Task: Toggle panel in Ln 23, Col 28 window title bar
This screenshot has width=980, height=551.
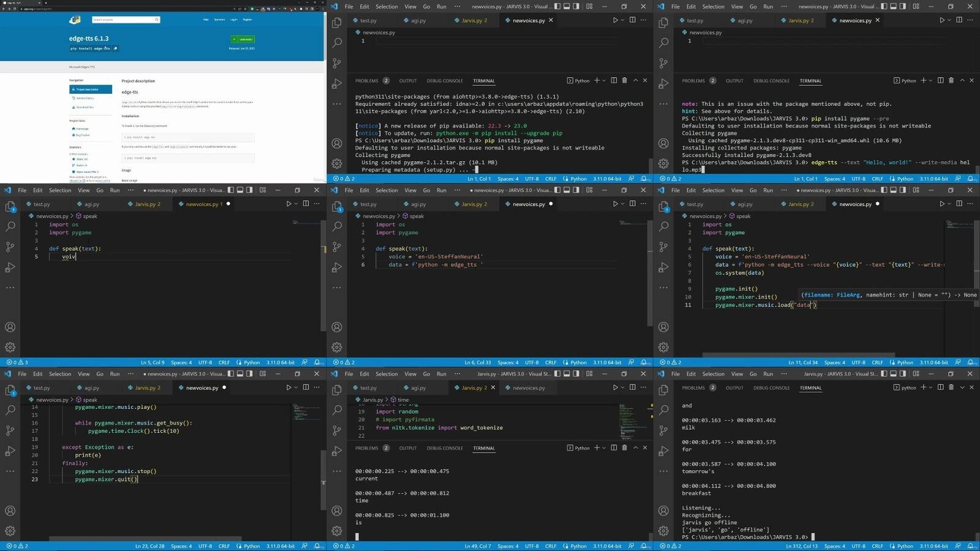Action: (x=240, y=373)
